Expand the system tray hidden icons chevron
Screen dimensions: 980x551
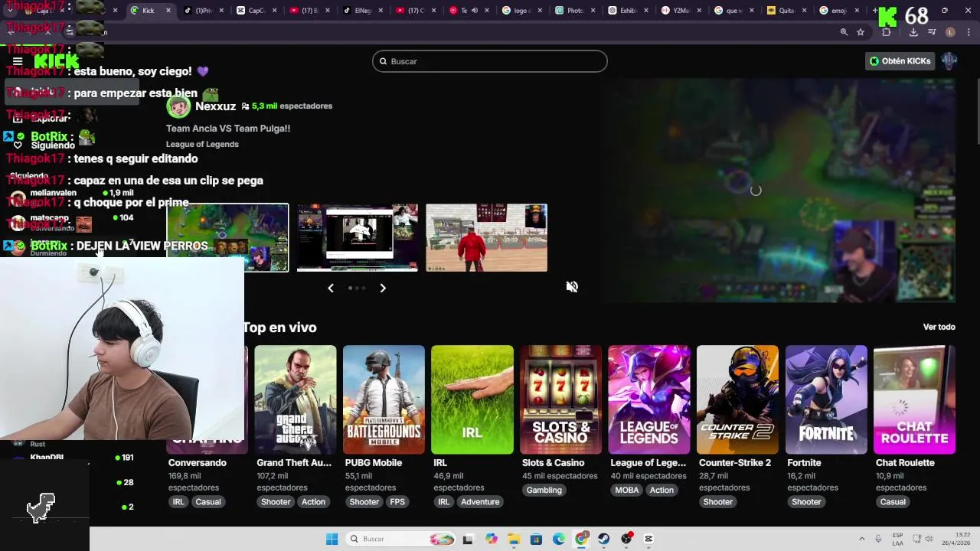point(861,539)
